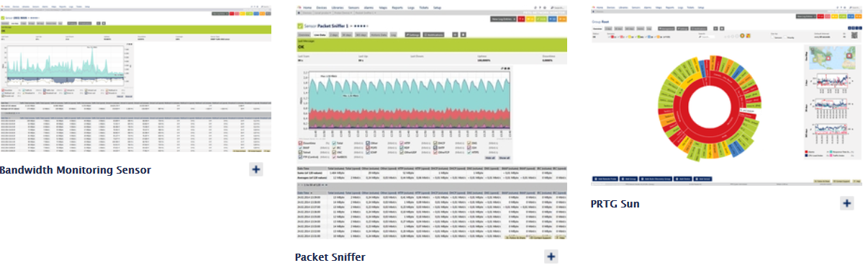Click the New Log Entries button in Packet Sniffer
The width and height of the screenshot is (868, 268).
[x=503, y=19]
